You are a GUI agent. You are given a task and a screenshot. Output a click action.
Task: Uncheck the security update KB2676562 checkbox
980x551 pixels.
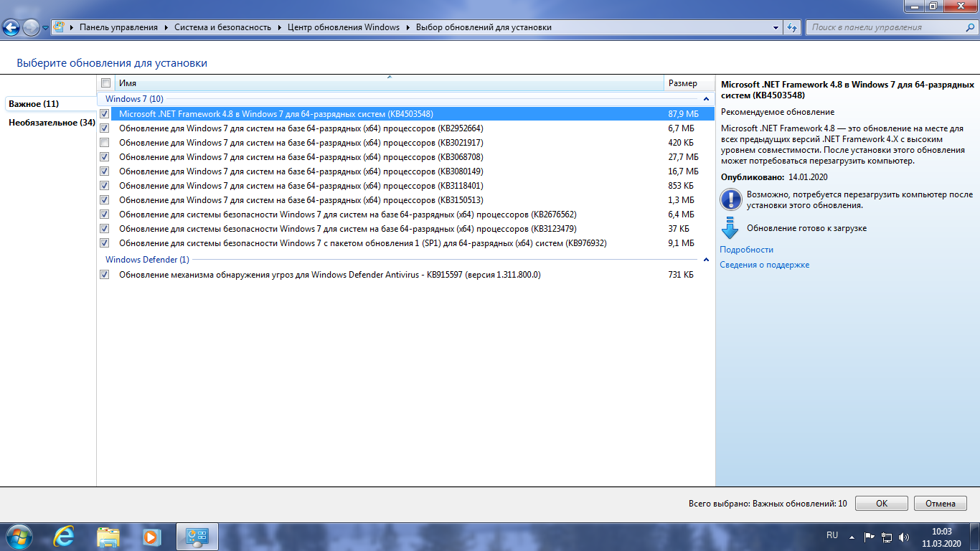[105, 214]
